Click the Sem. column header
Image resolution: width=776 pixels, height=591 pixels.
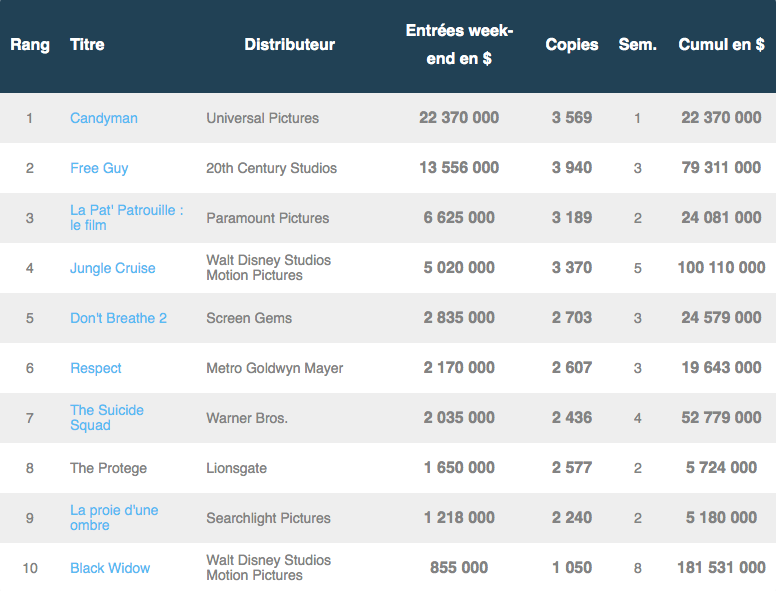[637, 45]
